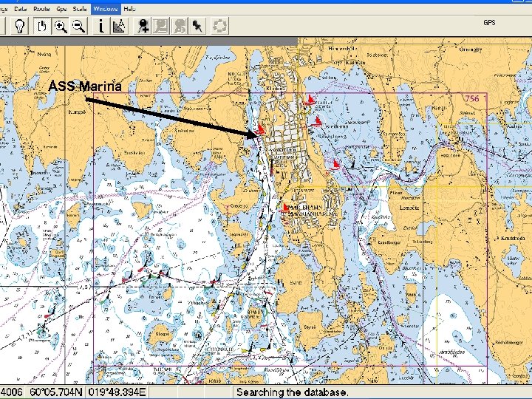Click latitude 60°05.704N in status bar
This screenshot has height=399, width=532.
pyautogui.click(x=56, y=392)
